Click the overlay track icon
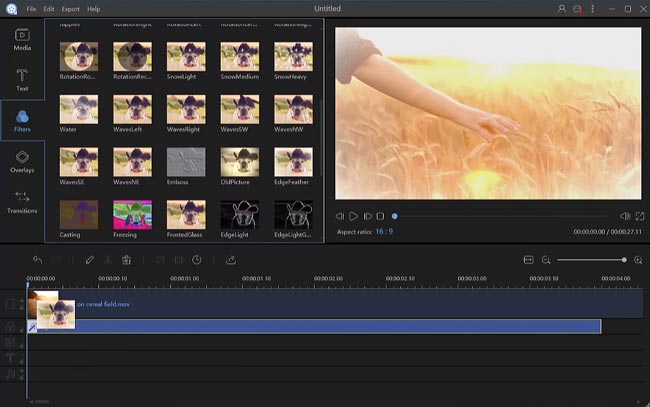Screen dimensions: 650x407 (x=10, y=342)
